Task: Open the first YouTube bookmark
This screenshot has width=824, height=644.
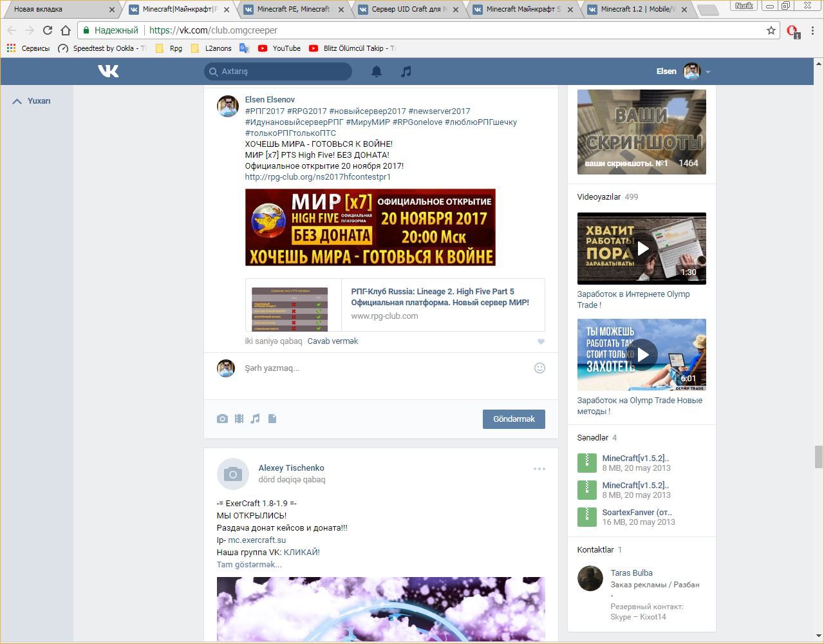Action: pyautogui.click(x=279, y=48)
